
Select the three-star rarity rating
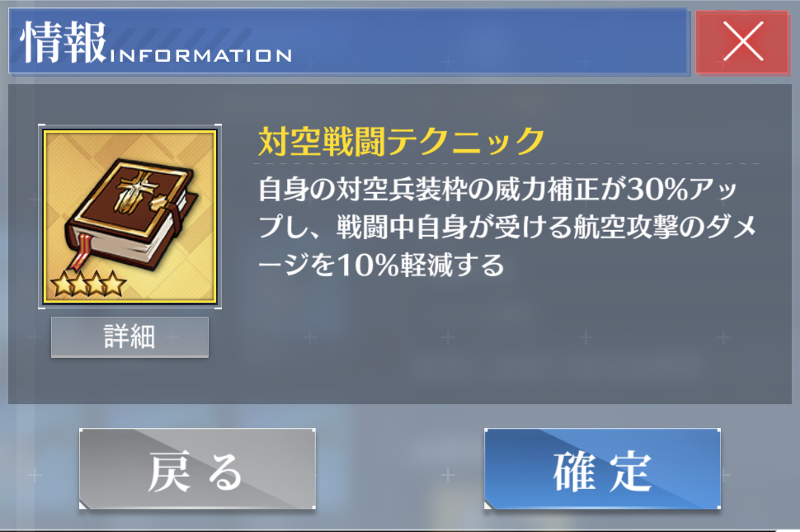tap(88, 284)
